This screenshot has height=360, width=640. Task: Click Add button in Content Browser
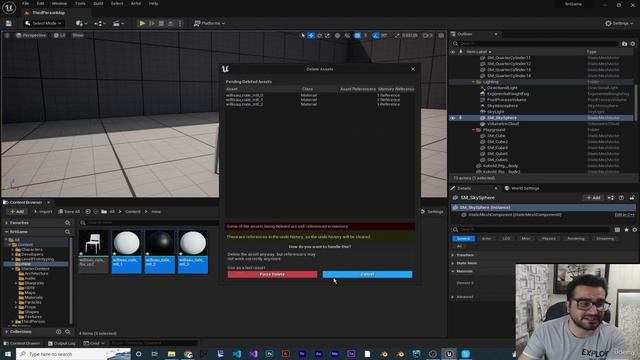point(17,211)
